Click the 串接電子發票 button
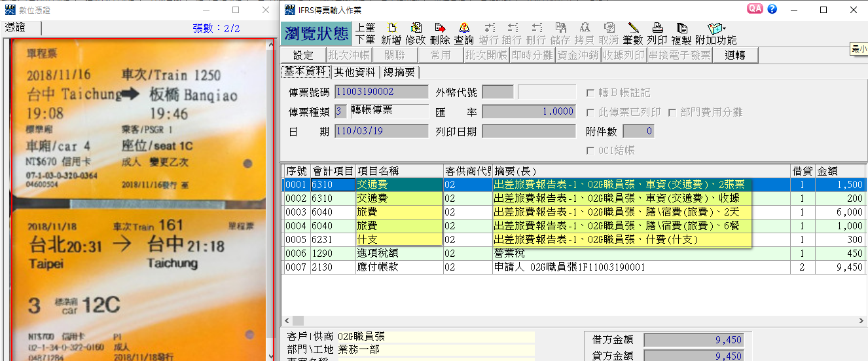Screen dimensions: 868x361 [679, 55]
